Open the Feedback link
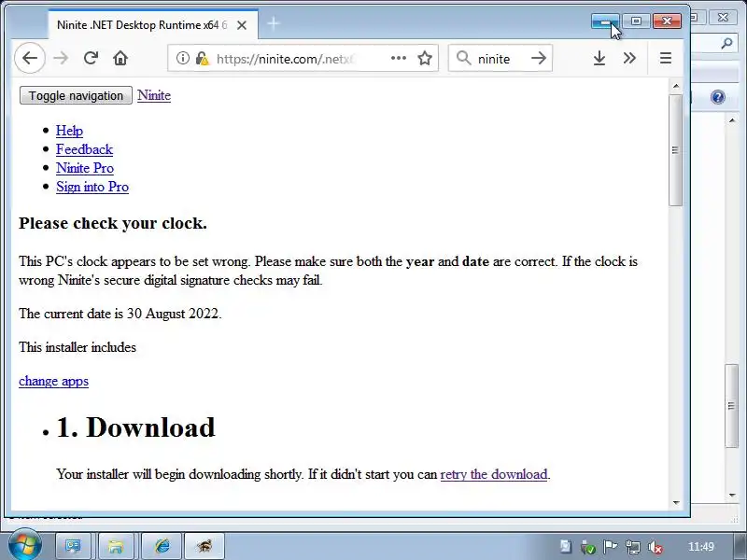Viewport: 747px width, 560px height. click(84, 149)
